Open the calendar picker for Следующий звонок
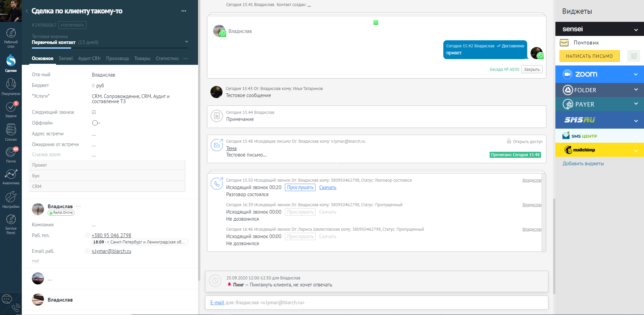The width and height of the screenshot is (644, 315). [x=94, y=112]
